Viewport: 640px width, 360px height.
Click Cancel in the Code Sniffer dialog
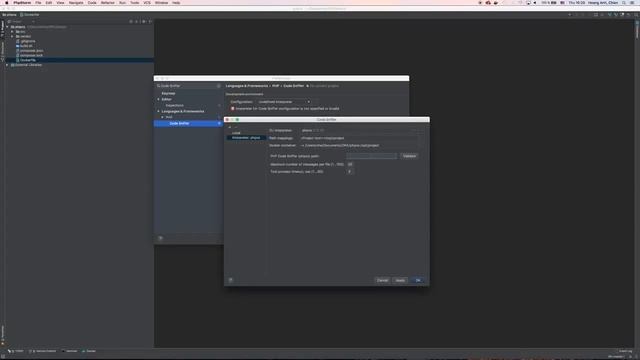coord(382,280)
